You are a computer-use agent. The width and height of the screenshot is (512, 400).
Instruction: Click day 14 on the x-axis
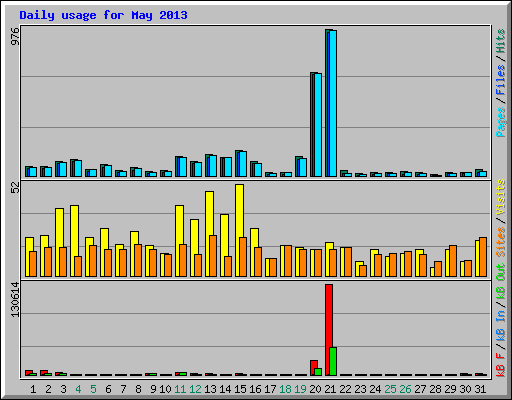(x=225, y=389)
